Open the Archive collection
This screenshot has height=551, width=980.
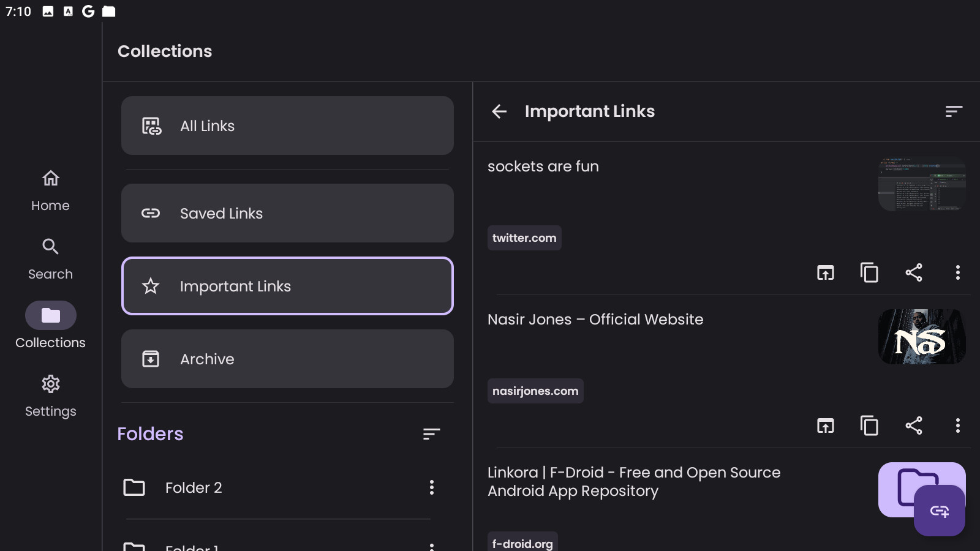point(287,359)
